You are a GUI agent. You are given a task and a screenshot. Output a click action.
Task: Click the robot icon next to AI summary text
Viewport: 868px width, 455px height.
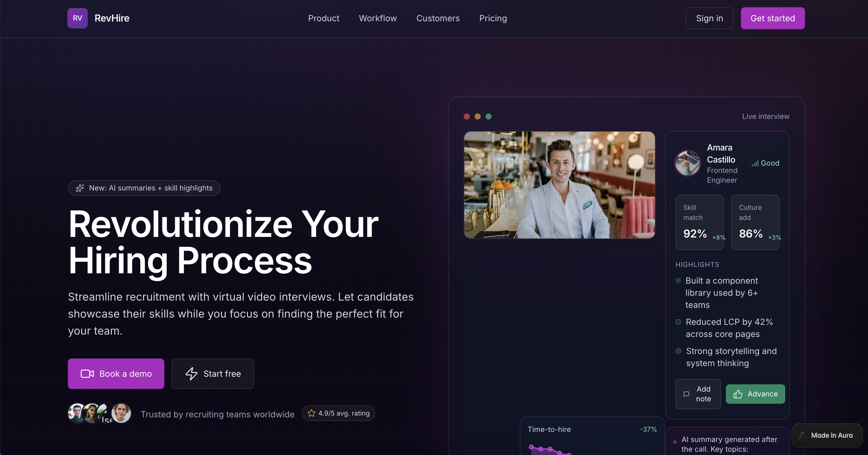click(675, 442)
